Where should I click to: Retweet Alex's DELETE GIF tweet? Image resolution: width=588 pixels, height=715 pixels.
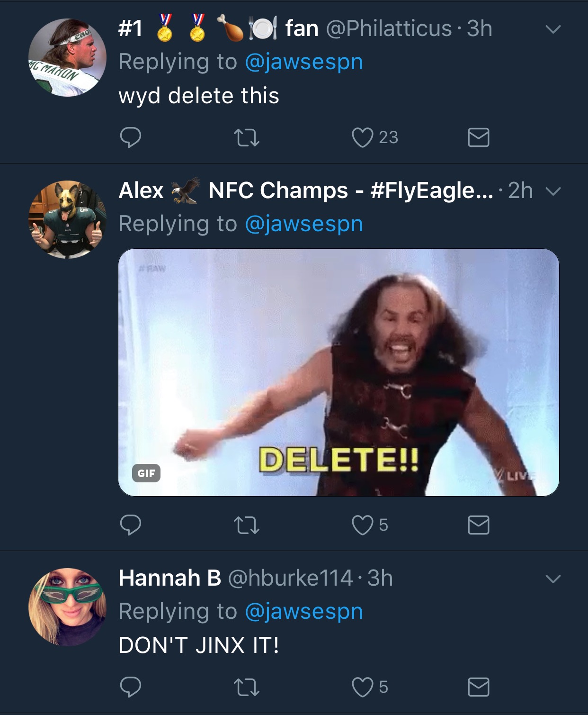pyautogui.click(x=247, y=525)
